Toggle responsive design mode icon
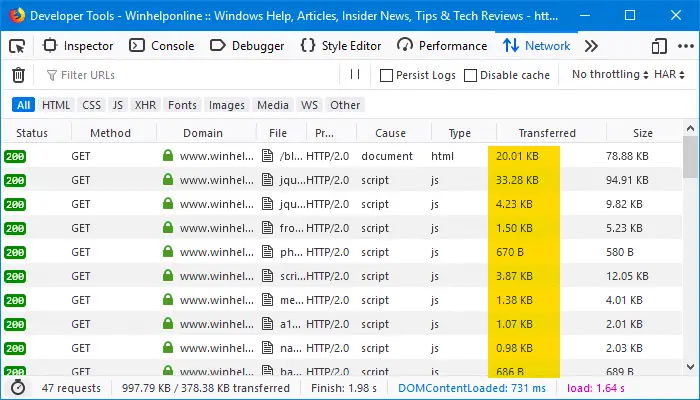 pos(659,46)
